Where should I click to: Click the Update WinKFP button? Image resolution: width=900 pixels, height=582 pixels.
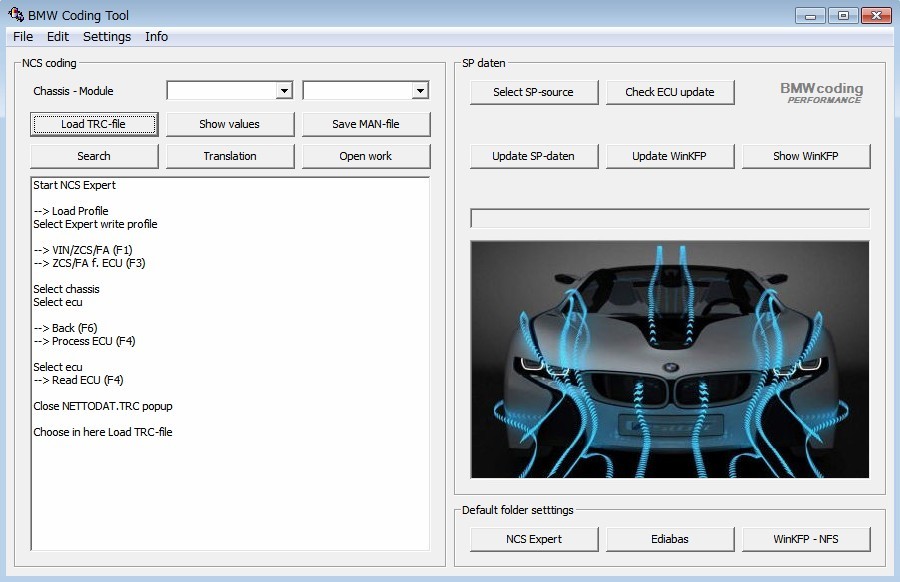click(x=670, y=156)
